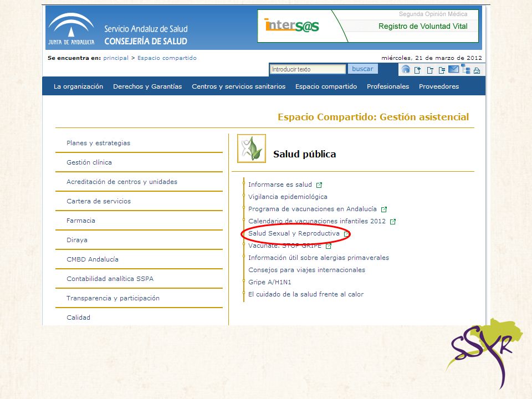Open Proveedores menu
This screenshot has height=399, width=532.
(x=439, y=86)
